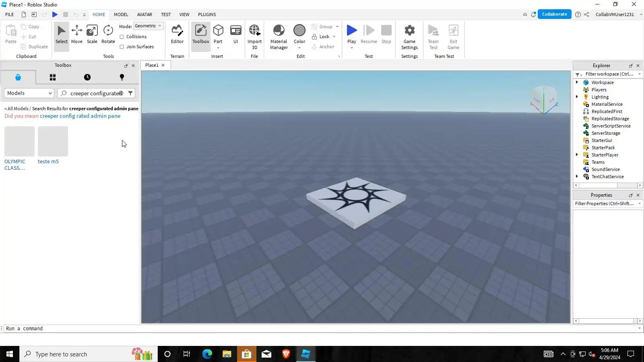
Task: Open the Play options dropdown arrow
Action: [352, 48]
